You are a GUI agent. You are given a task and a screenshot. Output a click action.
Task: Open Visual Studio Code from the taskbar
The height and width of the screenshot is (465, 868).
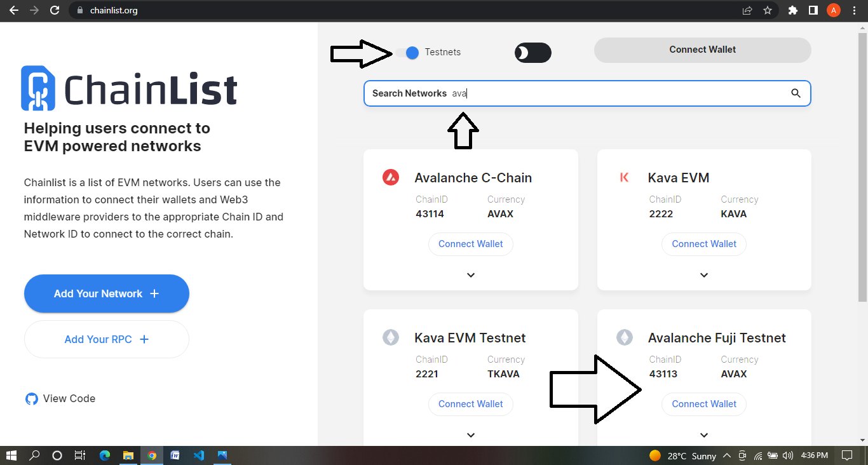coord(199,455)
